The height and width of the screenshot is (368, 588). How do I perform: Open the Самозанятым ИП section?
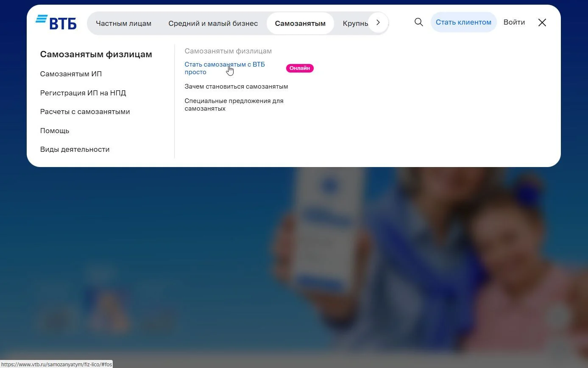[71, 74]
